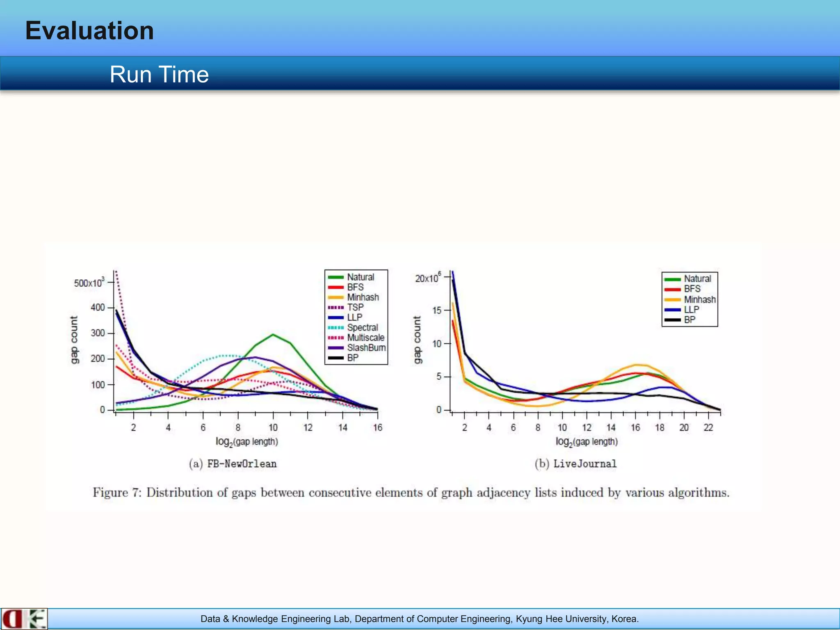The width and height of the screenshot is (840, 630).
Task: Click the lab logo in footer
Action: pyautogui.click(x=24, y=619)
